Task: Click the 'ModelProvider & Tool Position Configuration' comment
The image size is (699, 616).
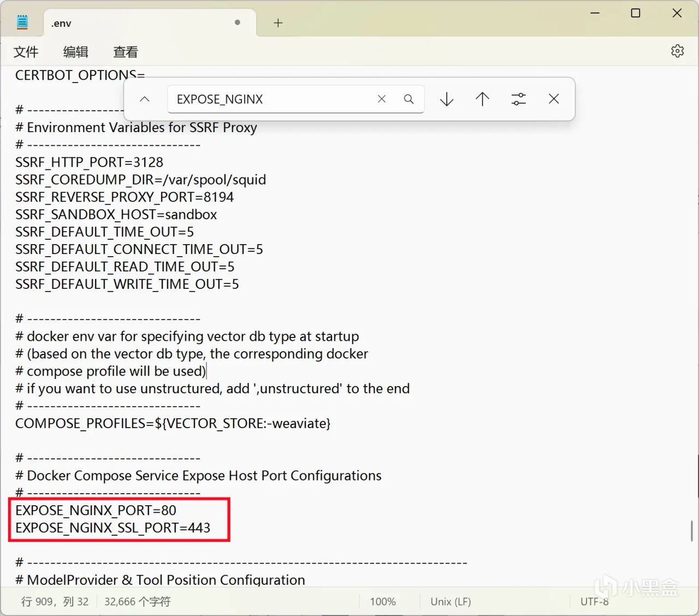Action: [x=160, y=580]
